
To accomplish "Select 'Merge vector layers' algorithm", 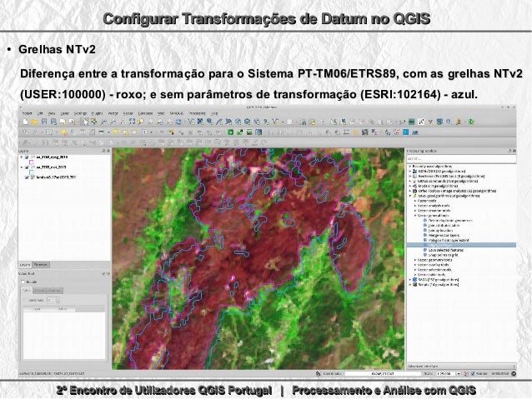I will (x=444, y=235).
